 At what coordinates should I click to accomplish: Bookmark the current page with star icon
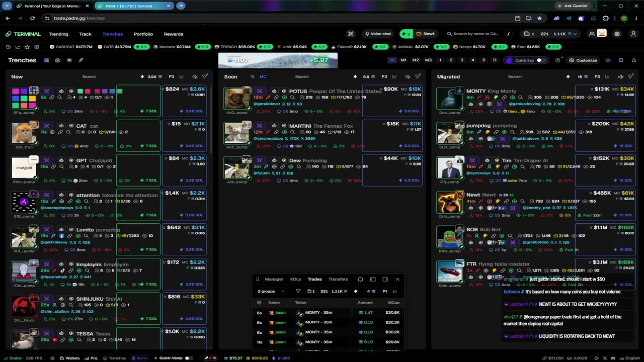(539, 18)
